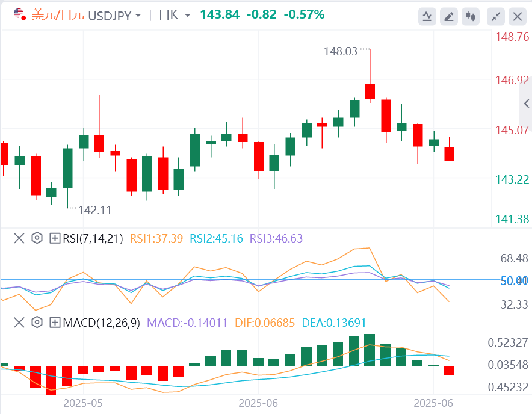Click the collapse/shrink arrows icon

click(496, 16)
